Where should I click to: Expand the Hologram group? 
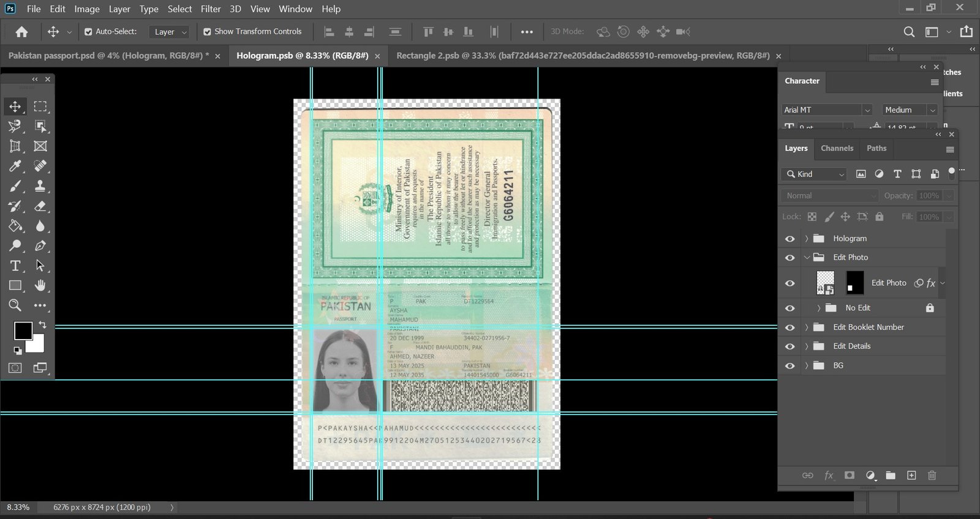(807, 239)
